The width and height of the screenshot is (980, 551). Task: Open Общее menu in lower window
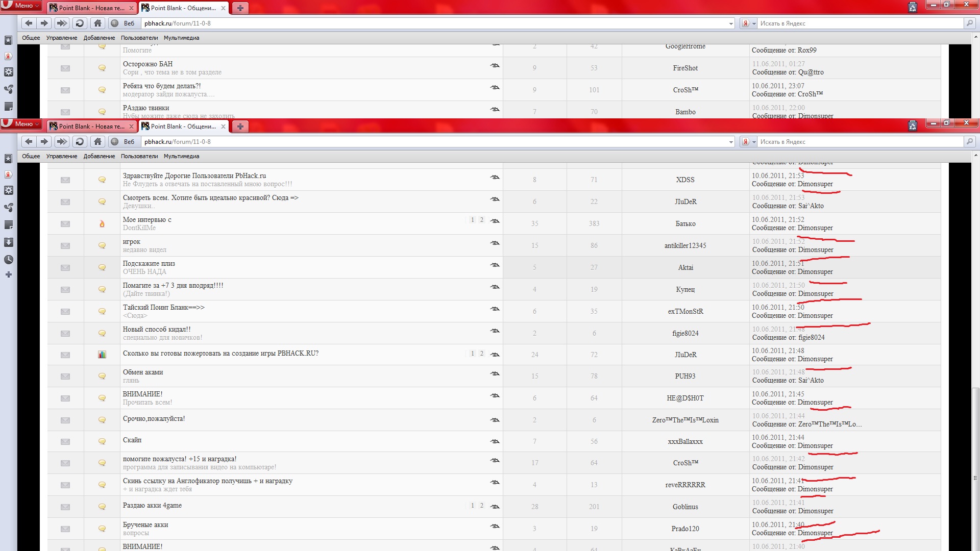[x=31, y=156]
